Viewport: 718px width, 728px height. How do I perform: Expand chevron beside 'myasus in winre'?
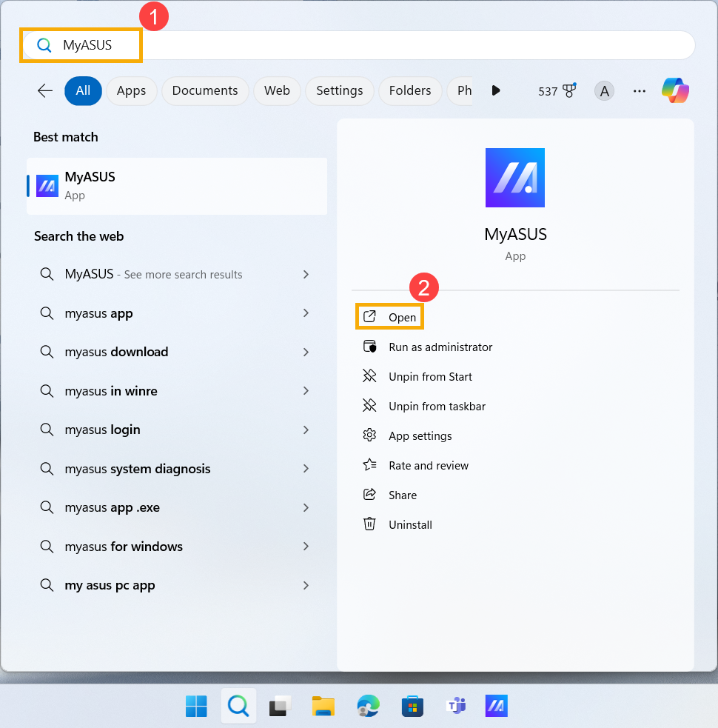pyautogui.click(x=306, y=391)
